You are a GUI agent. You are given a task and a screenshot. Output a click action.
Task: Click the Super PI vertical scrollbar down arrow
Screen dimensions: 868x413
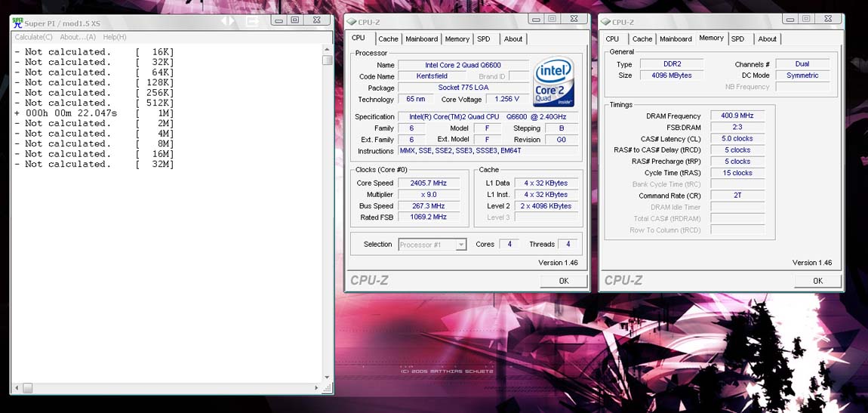click(x=327, y=378)
